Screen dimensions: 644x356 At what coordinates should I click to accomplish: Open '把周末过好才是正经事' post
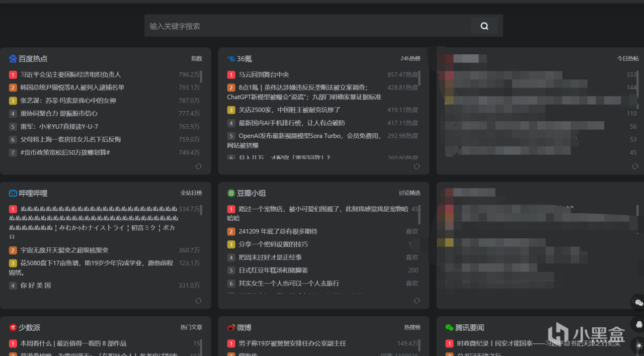270,257
